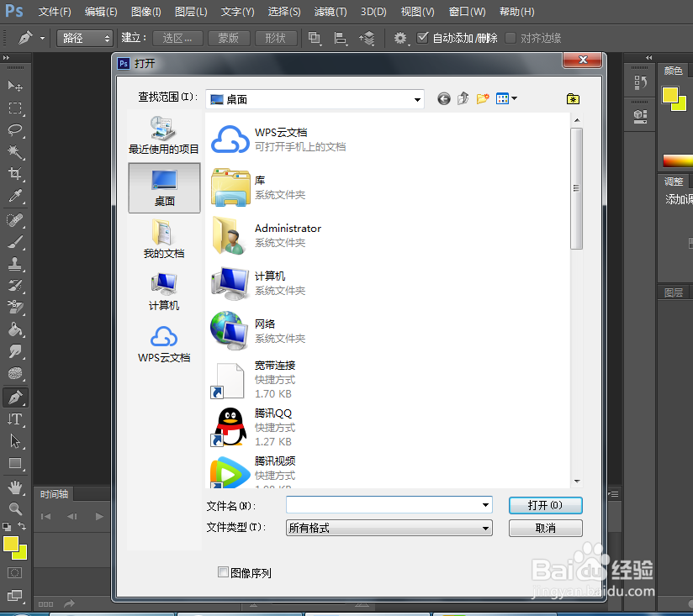This screenshot has width=693, height=616.
Task: Open the 图像(I) menu
Action: coord(145,12)
